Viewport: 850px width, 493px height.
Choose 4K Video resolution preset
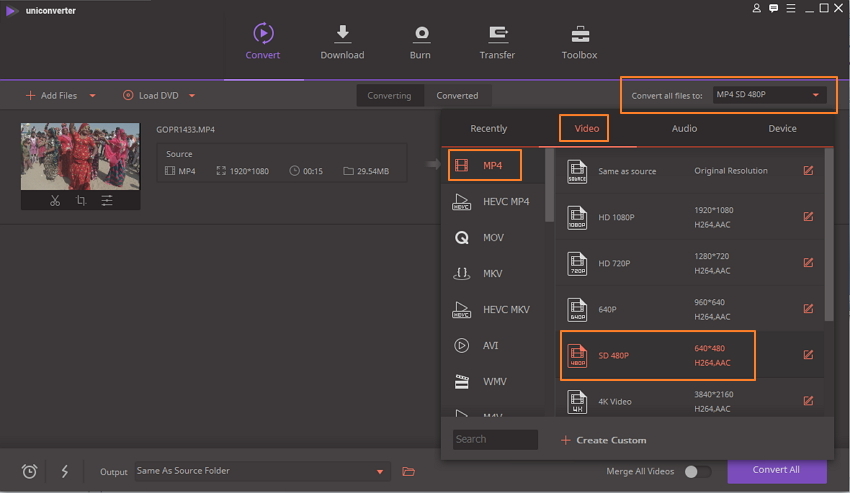(x=688, y=400)
